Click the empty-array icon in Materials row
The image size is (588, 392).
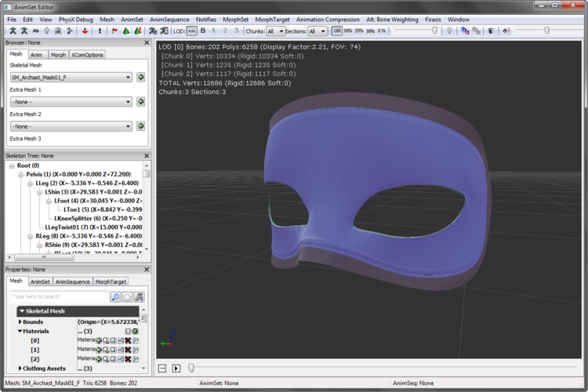click(x=128, y=331)
